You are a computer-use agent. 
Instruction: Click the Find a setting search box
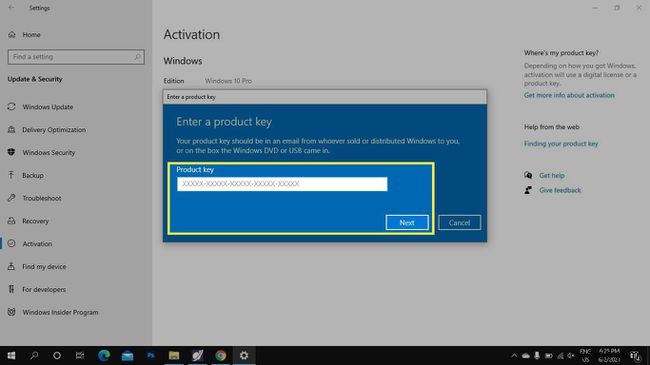pyautogui.click(x=76, y=57)
